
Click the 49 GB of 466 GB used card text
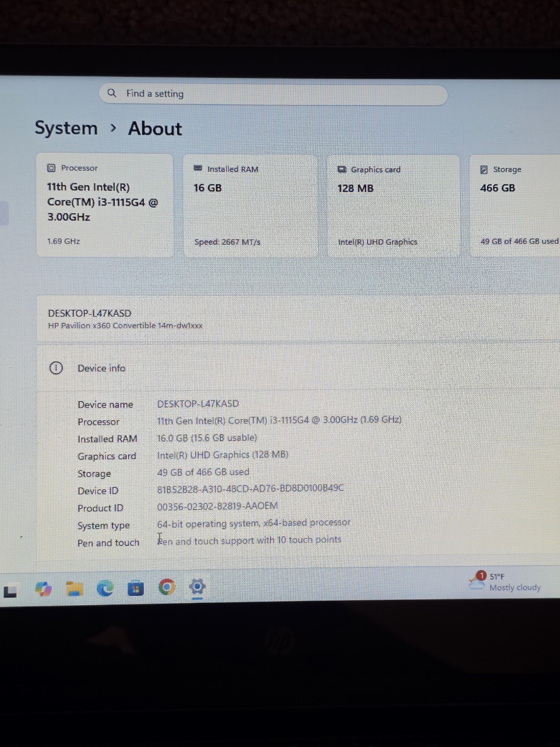519,241
